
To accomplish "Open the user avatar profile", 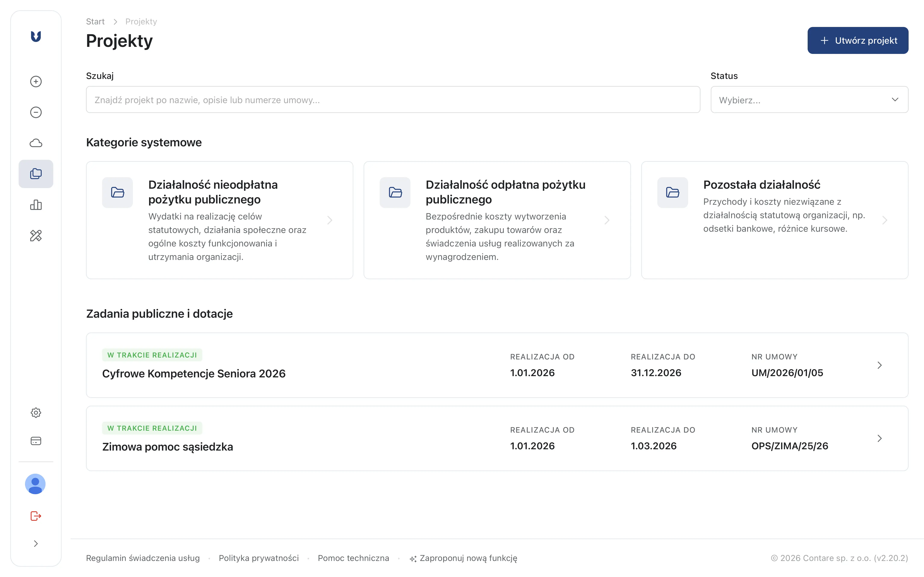I will click(x=36, y=484).
